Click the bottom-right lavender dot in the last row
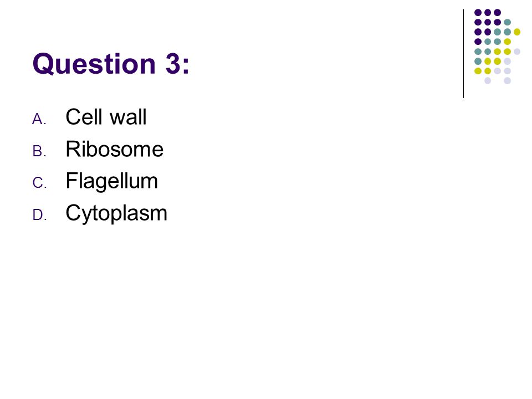Image resolution: width=532 pixels, height=399 pixels. point(507,81)
